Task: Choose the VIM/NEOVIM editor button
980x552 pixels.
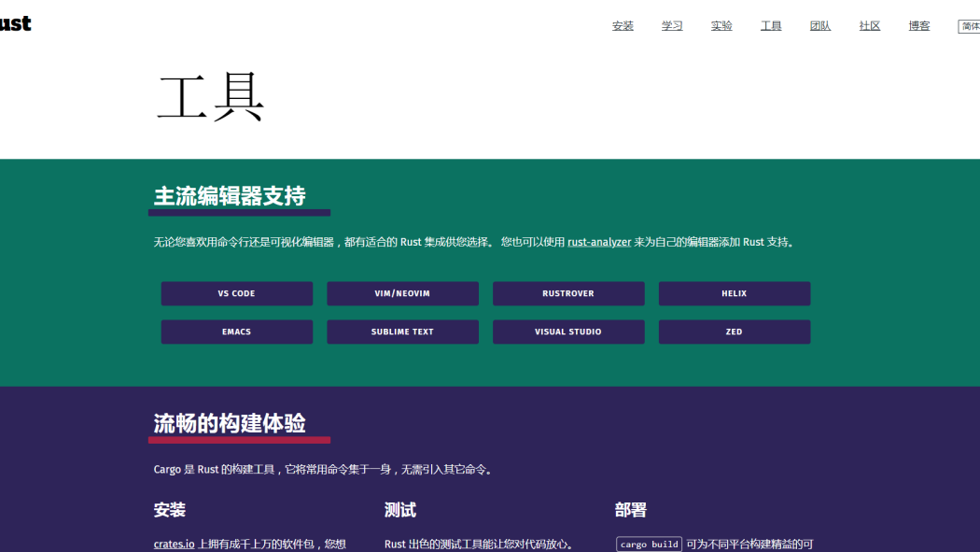Action: coord(402,293)
